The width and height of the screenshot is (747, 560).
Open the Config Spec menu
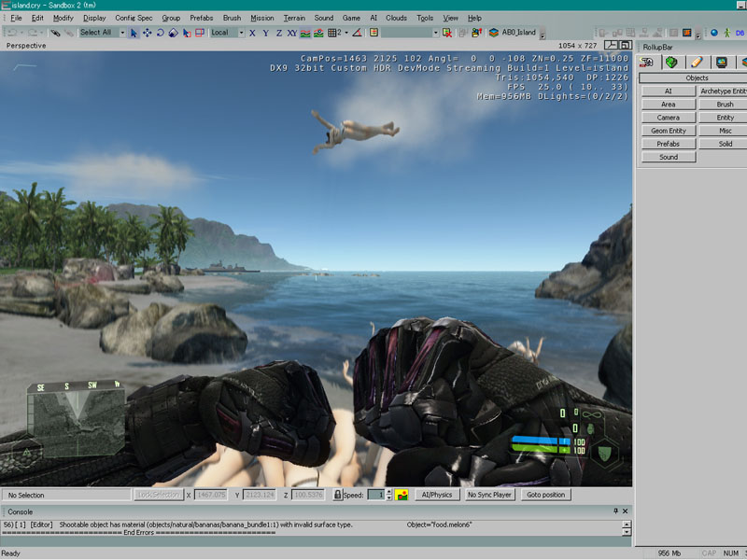134,18
